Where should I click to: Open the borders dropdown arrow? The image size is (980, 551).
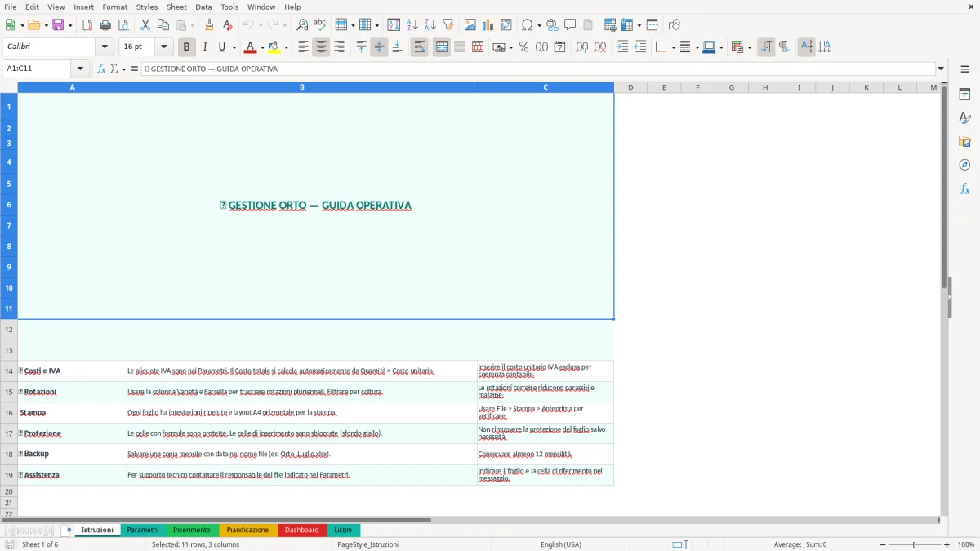(x=672, y=47)
